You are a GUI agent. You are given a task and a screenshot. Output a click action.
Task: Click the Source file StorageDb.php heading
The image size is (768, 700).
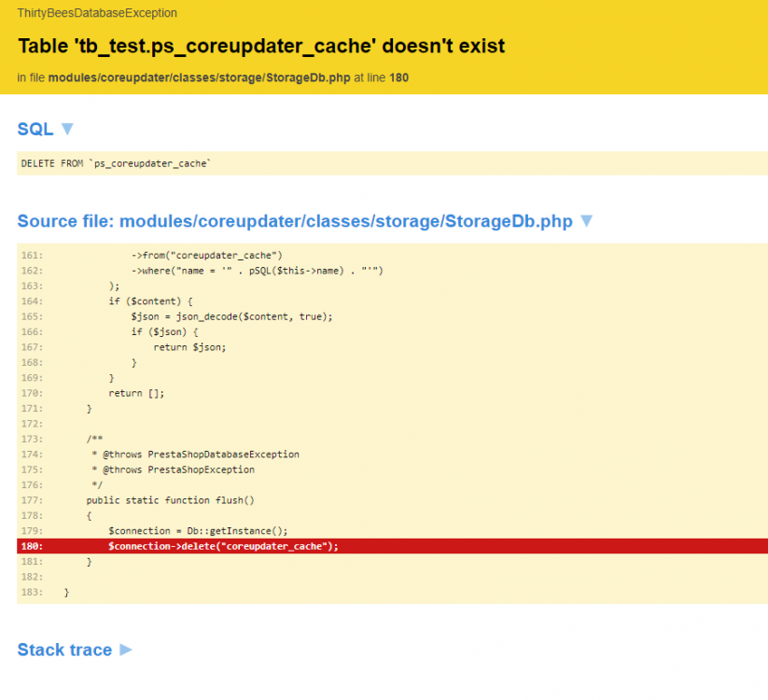click(294, 221)
